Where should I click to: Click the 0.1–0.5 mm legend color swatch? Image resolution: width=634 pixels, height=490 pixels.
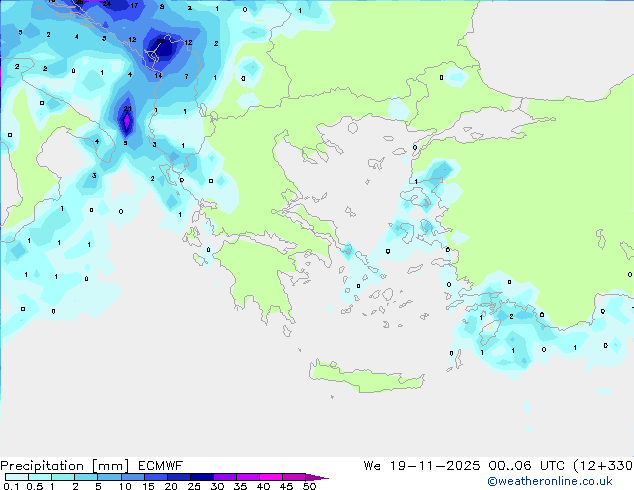tap(17, 477)
